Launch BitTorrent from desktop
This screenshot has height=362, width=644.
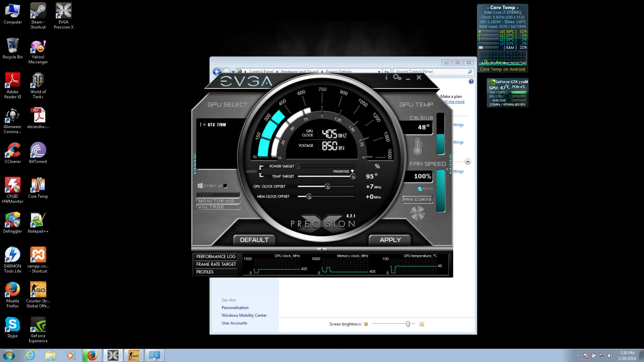pyautogui.click(x=38, y=153)
